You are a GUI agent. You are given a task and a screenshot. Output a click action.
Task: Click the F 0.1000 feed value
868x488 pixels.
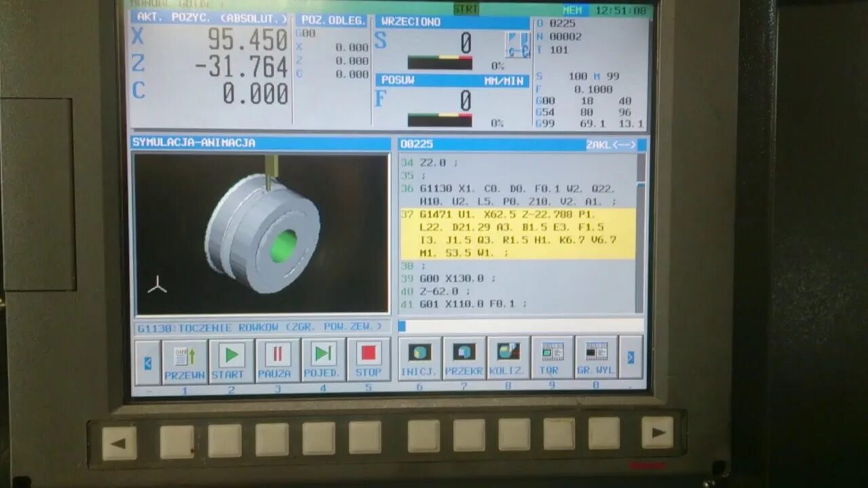click(574, 89)
